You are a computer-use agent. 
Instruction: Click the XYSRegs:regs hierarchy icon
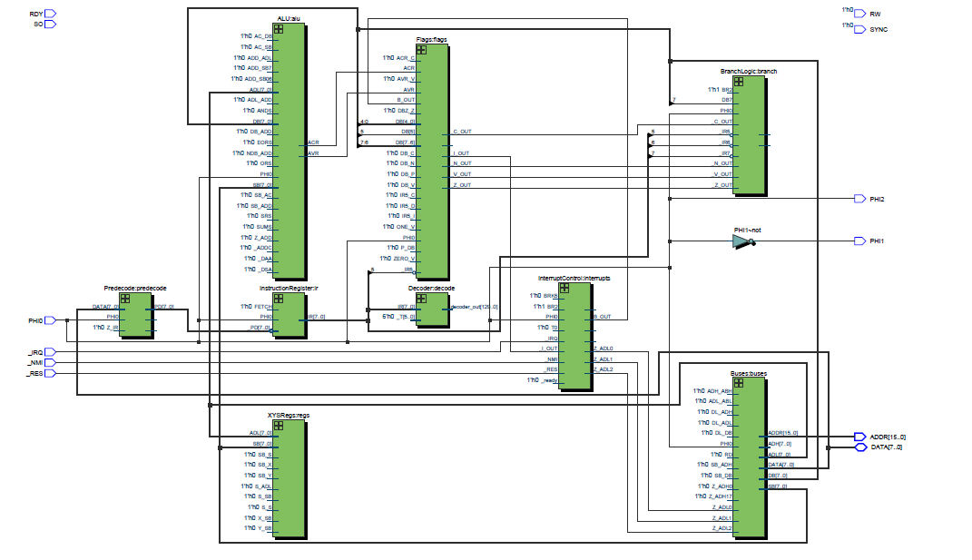point(280,425)
